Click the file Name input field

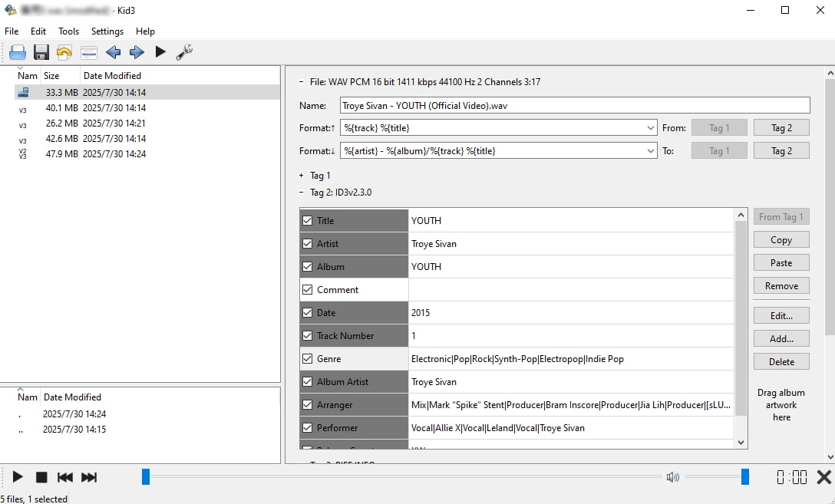coord(575,105)
